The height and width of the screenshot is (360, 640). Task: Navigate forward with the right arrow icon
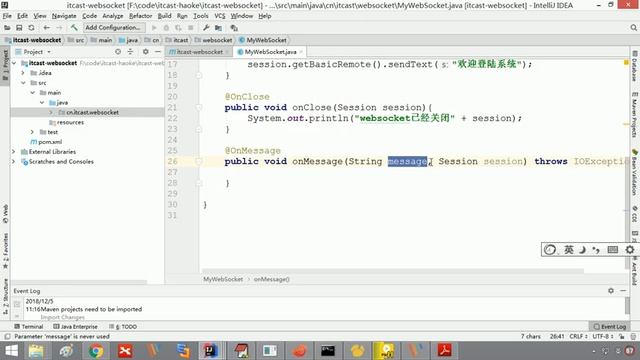click(59, 28)
